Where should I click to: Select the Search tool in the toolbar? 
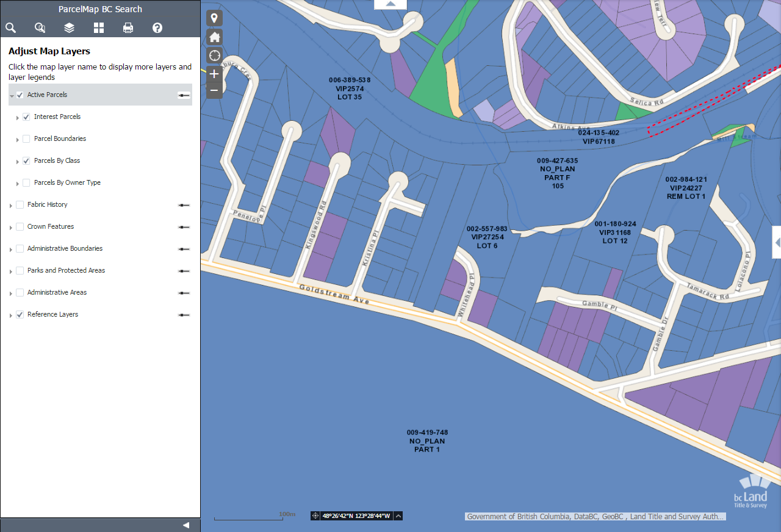click(10, 27)
